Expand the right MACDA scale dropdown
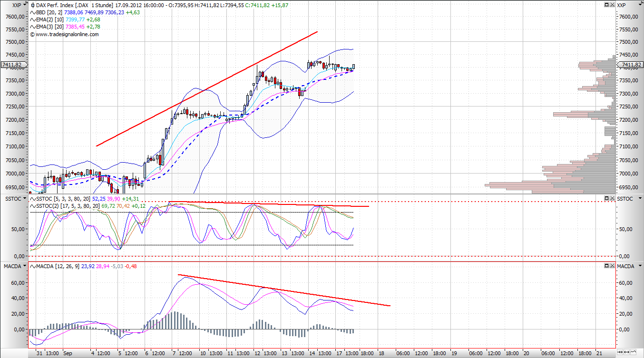The width and height of the screenshot is (644, 358). tap(640, 266)
